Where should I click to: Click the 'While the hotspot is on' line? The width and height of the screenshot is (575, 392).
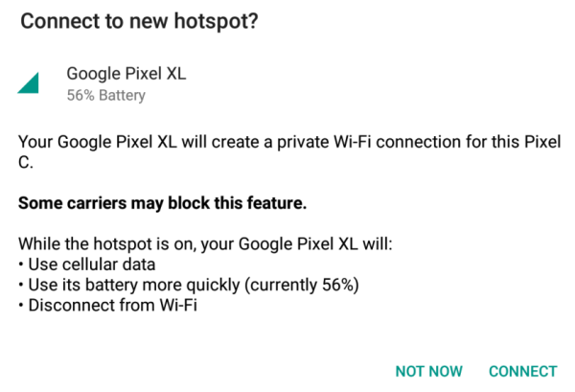click(x=205, y=244)
